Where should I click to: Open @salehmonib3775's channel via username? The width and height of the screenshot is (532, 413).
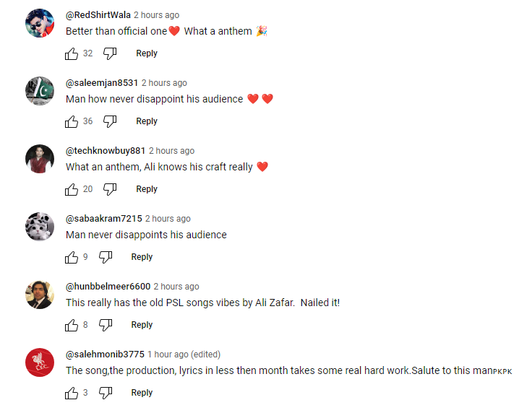(x=105, y=355)
